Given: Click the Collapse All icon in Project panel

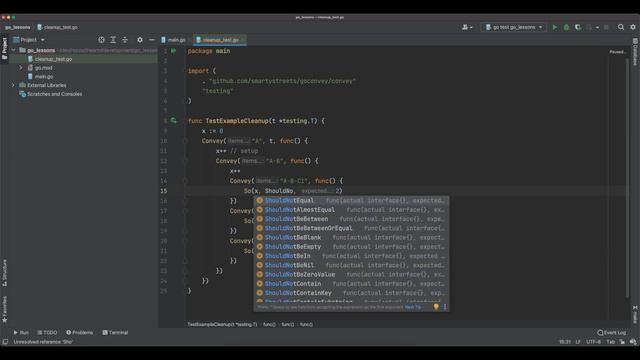Looking at the screenshot, I should point(125,40).
